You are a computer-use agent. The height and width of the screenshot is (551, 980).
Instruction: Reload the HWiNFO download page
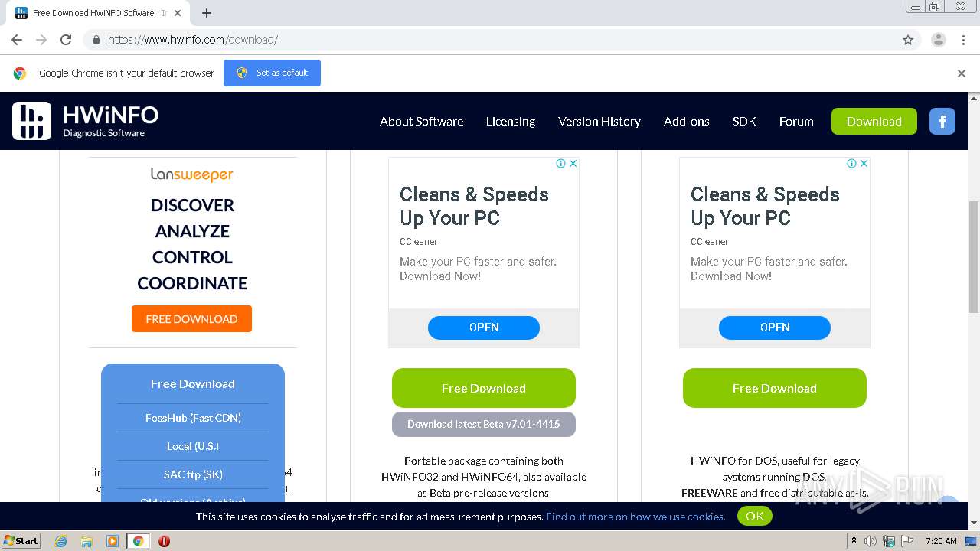click(x=66, y=40)
